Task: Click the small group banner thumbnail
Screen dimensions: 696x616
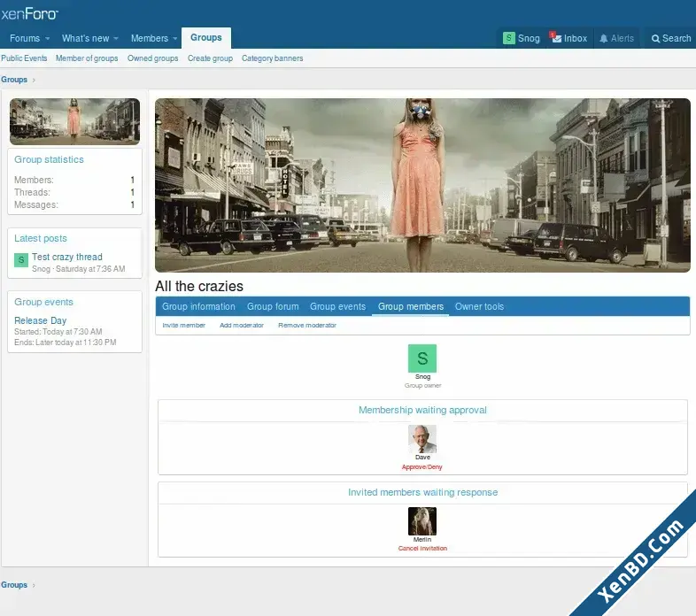Action: (x=74, y=121)
